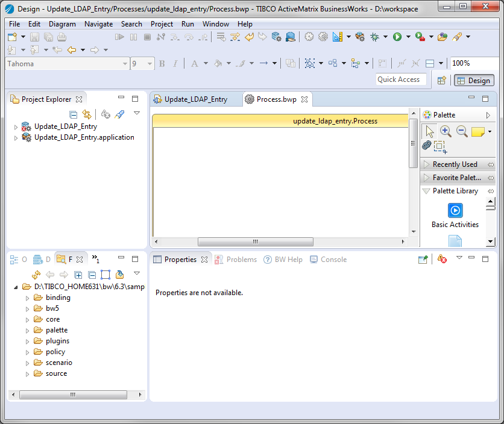Click the Zoom In palette tool

(x=446, y=131)
